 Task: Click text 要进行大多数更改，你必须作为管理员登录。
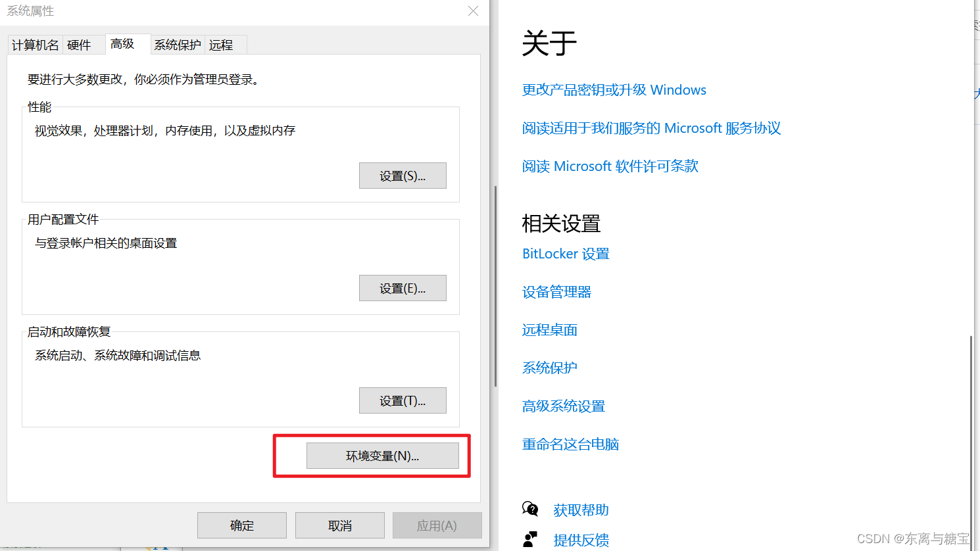[x=145, y=80]
